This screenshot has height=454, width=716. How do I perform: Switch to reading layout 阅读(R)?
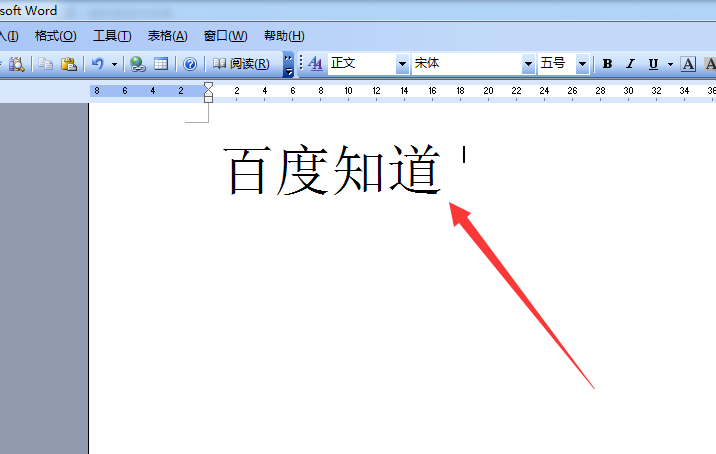[x=241, y=63]
